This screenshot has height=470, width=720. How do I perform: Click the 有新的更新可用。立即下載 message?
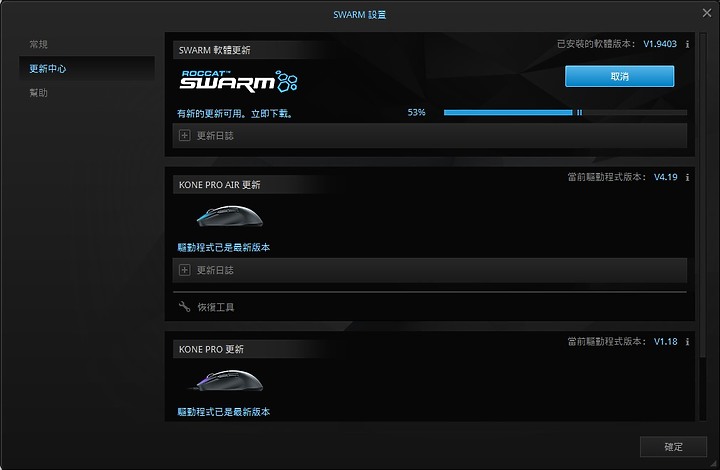click(235, 113)
